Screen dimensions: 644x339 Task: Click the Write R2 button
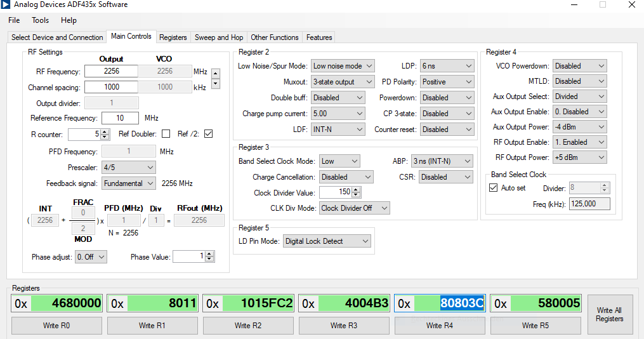pos(248,326)
